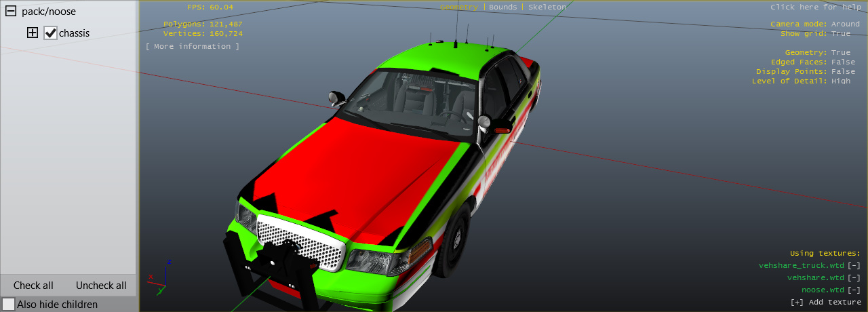The height and width of the screenshot is (312, 868).
Task: Remove vehshare.wtd with its minus icon
Action: pos(854,277)
